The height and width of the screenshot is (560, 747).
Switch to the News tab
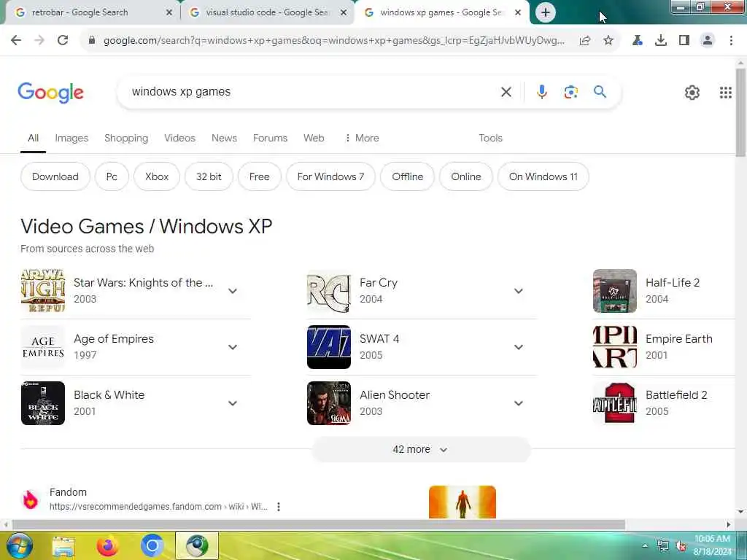[224, 138]
